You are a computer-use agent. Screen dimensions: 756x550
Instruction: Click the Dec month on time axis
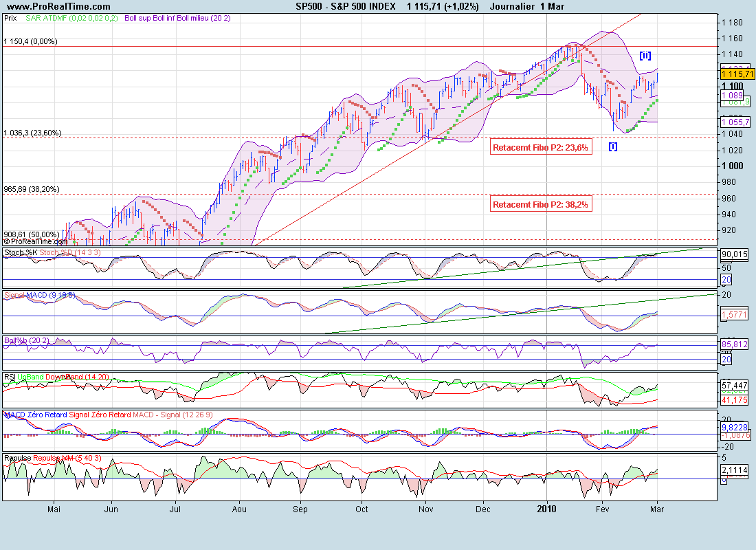[482, 509]
